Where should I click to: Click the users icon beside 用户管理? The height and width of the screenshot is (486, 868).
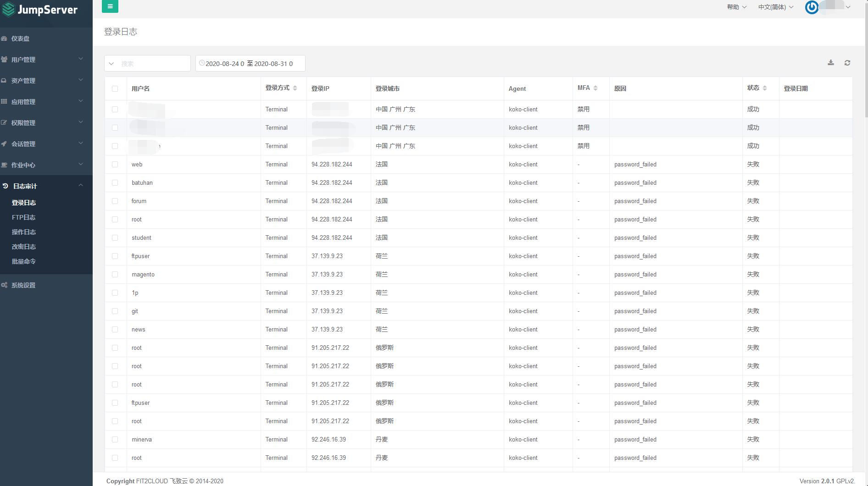tap(4, 60)
